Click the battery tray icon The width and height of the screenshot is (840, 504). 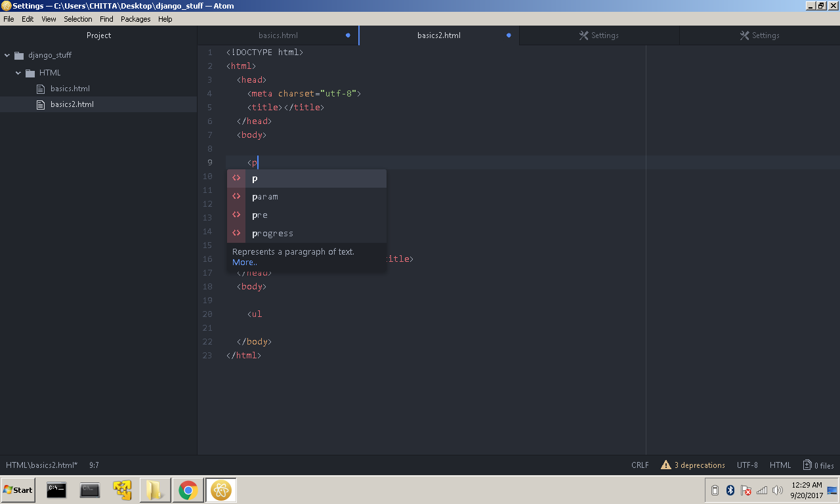715,490
